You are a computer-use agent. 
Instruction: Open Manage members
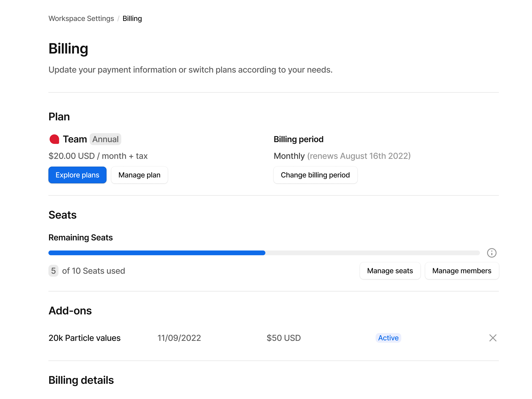tap(462, 271)
